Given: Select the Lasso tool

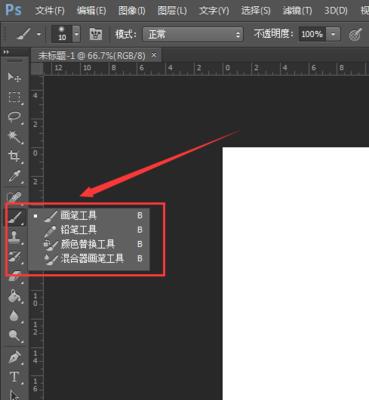Looking at the screenshot, I should [x=14, y=117].
